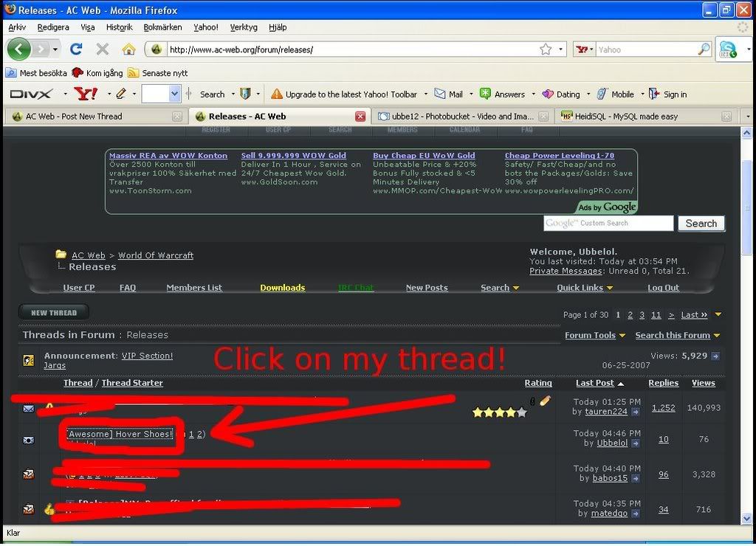756x546 pixels.
Task: Click the go-to-last-post arrow beside babos15
Action: (636, 479)
